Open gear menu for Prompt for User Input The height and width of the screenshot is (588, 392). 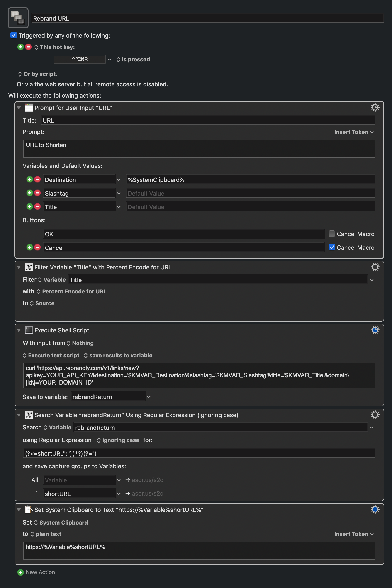coord(375,107)
